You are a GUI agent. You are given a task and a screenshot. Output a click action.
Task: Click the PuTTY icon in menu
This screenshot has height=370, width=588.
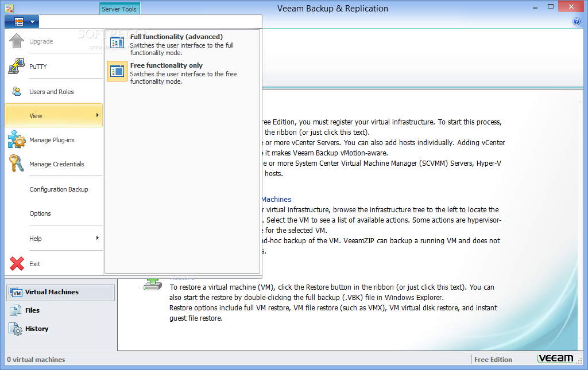pyautogui.click(x=17, y=66)
